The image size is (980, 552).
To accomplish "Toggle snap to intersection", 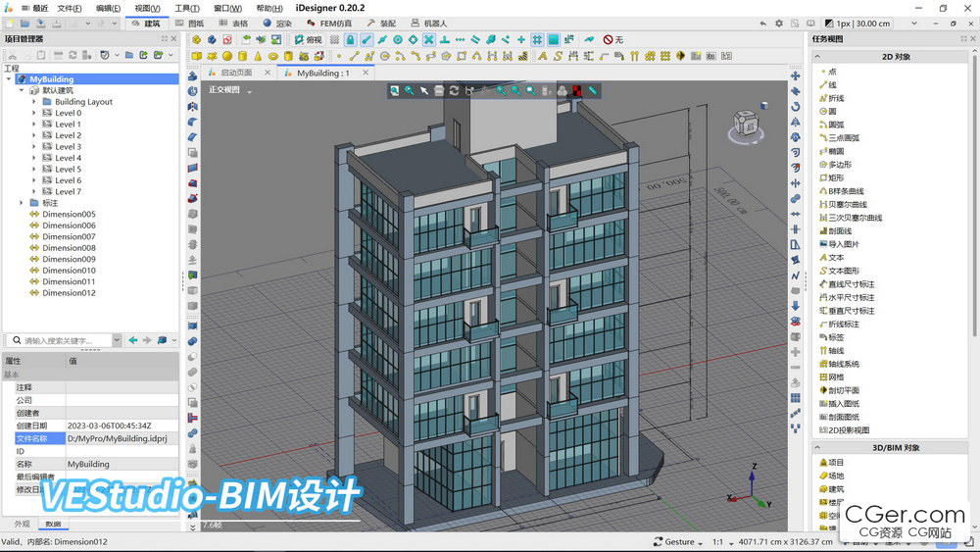I will 429,39.
